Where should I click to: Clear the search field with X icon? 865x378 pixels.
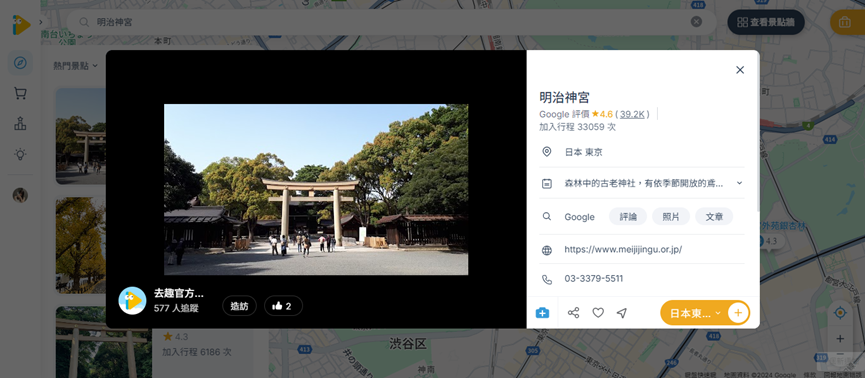(696, 22)
